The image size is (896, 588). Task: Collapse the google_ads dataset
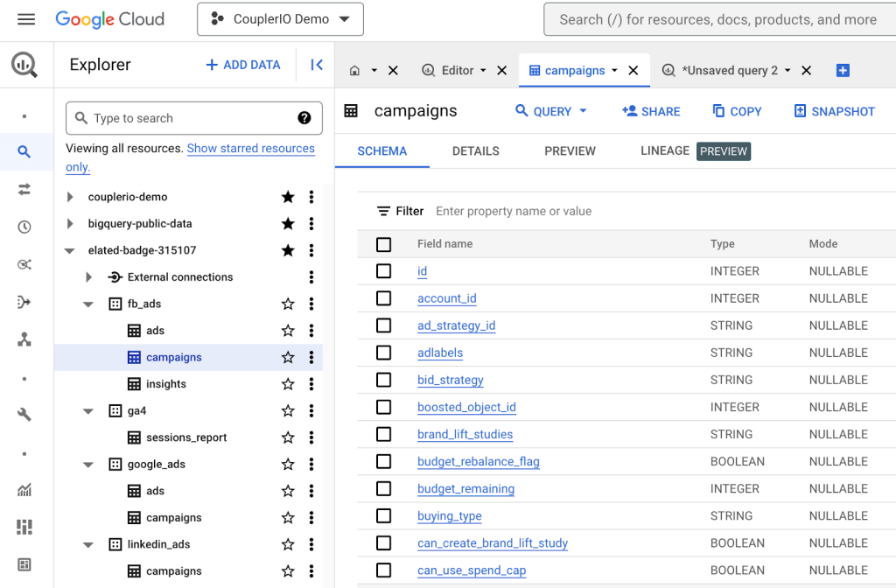click(88, 464)
